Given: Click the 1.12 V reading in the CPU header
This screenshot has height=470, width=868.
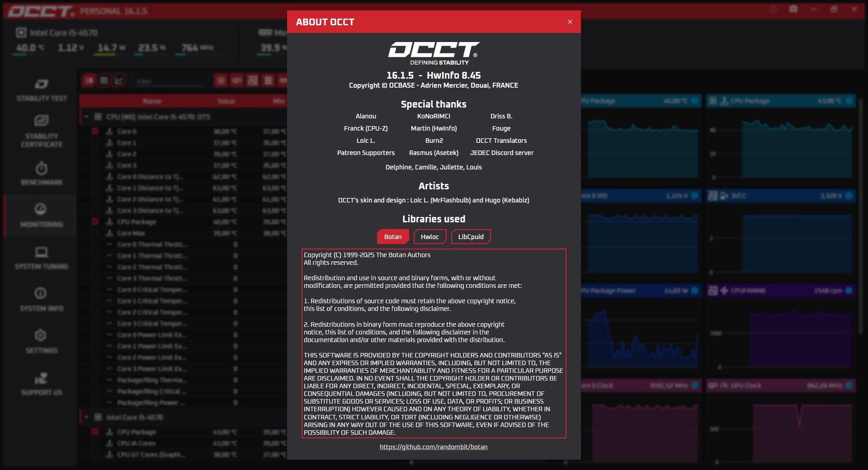Looking at the screenshot, I should (x=71, y=47).
